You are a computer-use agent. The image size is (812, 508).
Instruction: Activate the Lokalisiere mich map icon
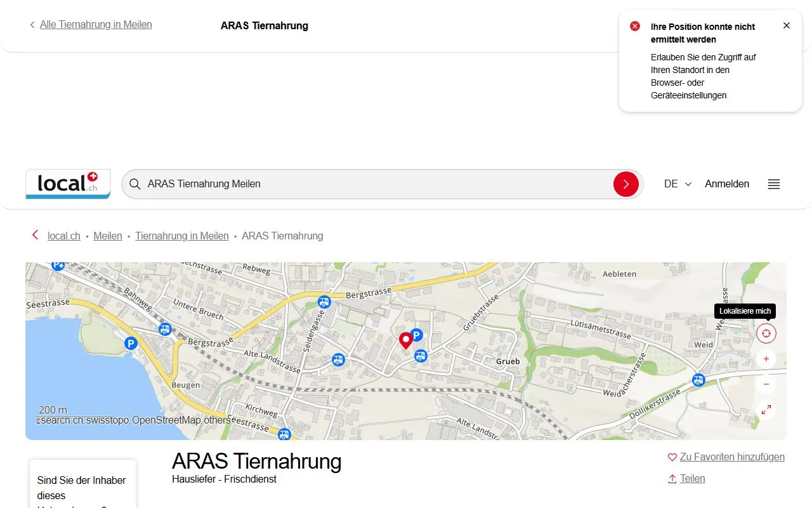(x=766, y=333)
